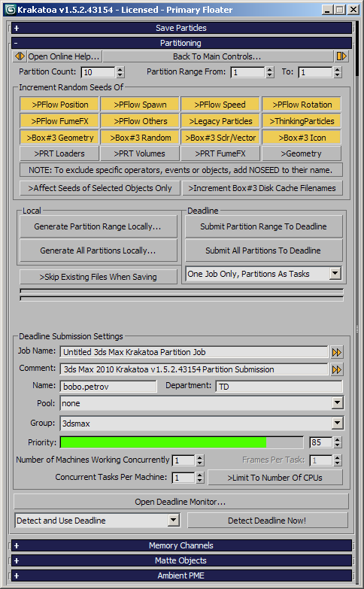Image resolution: width=364 pixels, height=589 pixels.
Task: Toggle >Affect Seeds of Selected Objects Only
Action: pos(100,188)
